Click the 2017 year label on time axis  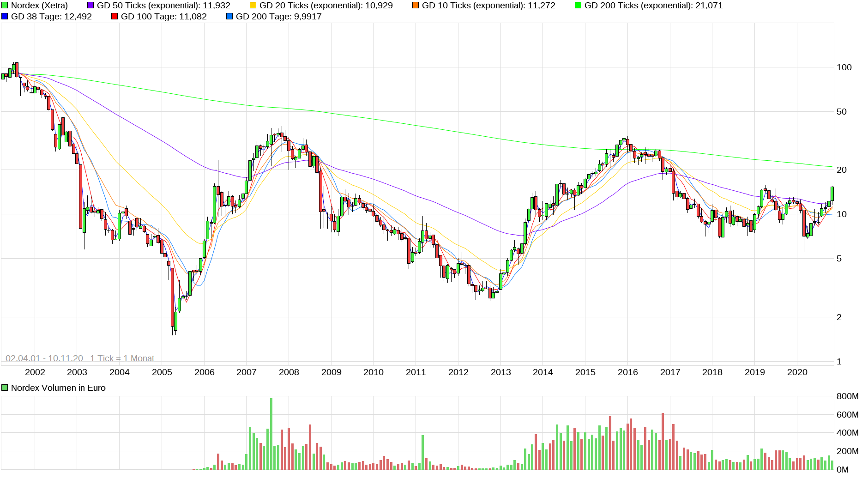click(x=670, y=372)
